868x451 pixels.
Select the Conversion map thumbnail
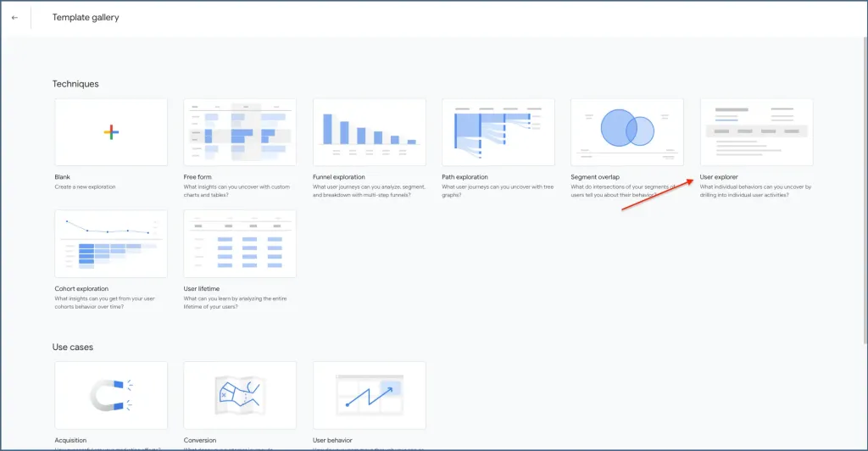(240, 395)
